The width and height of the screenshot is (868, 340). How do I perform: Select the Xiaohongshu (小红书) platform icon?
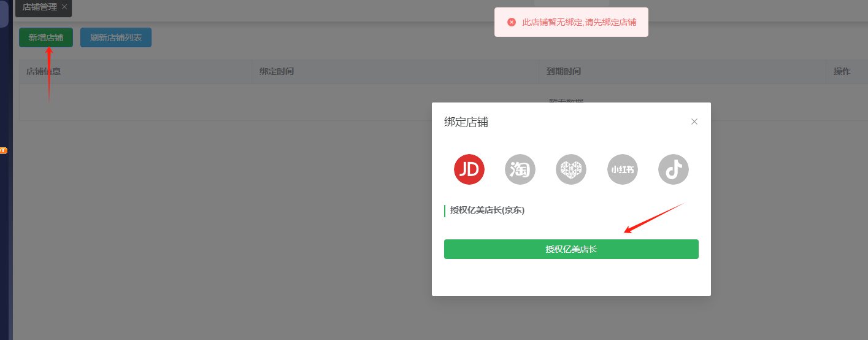tap(622, 169)
